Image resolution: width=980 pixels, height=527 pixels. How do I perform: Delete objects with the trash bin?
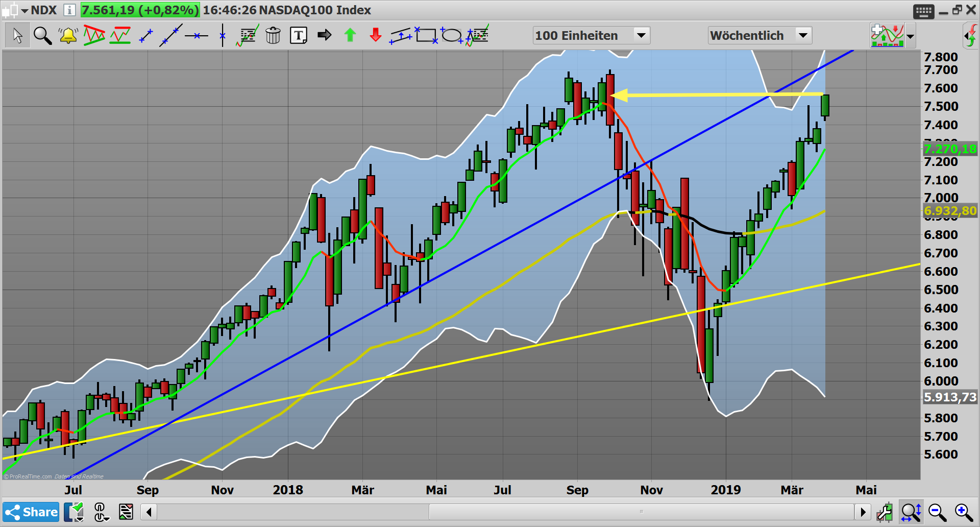tap(273, 35)
